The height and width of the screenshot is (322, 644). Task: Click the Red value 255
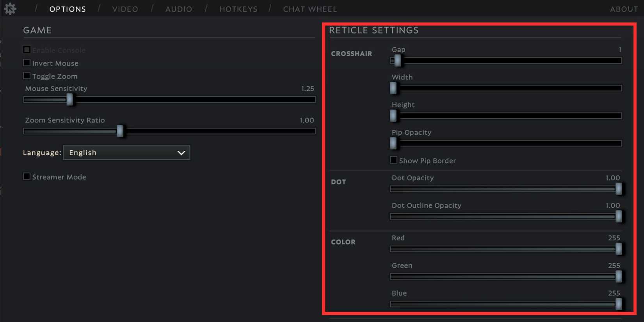tap(614, 238)
